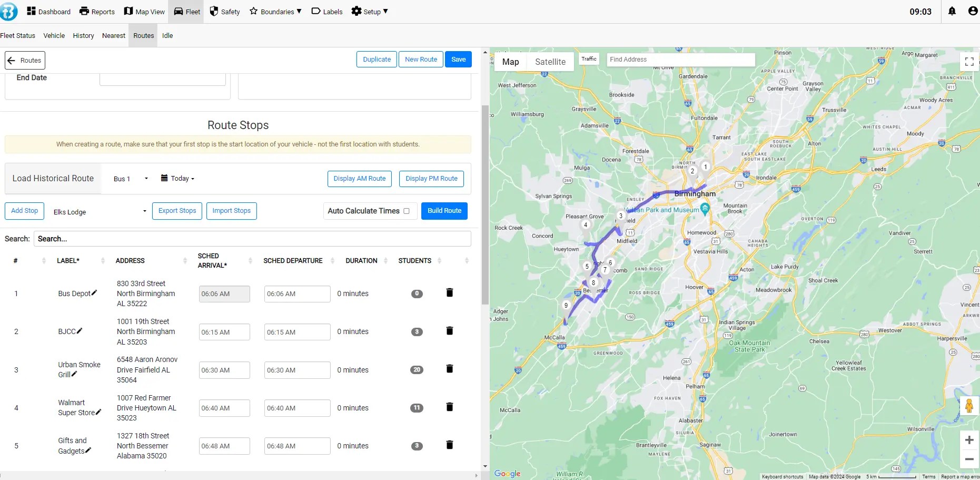980x480 pixels.
Task: Switch to the History tab
Action: pos(83,36)
